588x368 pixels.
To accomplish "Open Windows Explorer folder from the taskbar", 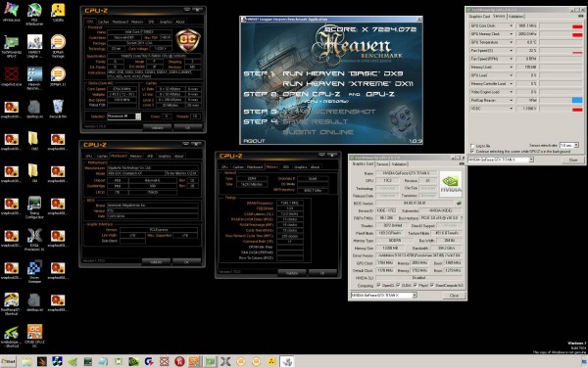I will point(26,361).
